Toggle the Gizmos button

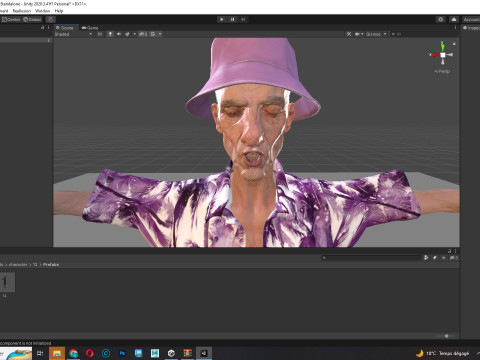tap(373, 34)
